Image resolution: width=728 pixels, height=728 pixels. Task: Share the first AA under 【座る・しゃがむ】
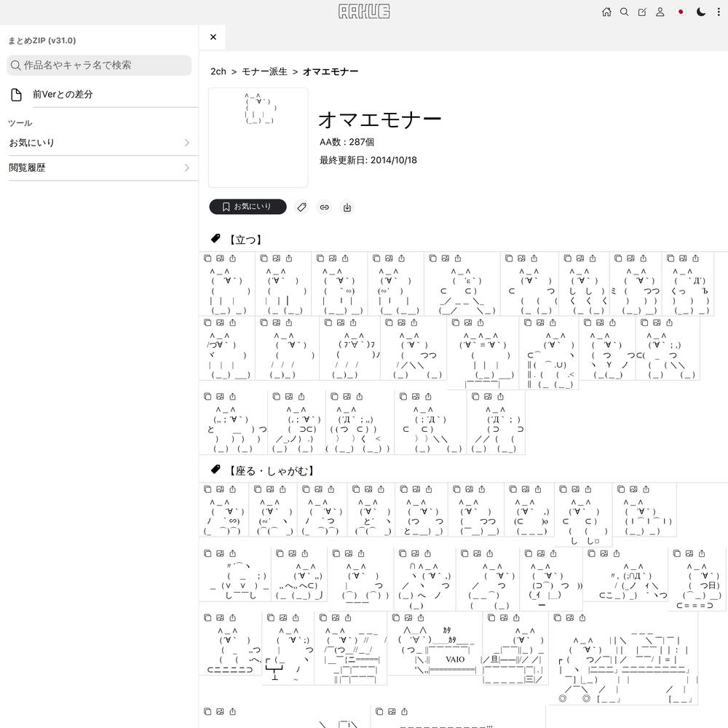pos(233,489)
